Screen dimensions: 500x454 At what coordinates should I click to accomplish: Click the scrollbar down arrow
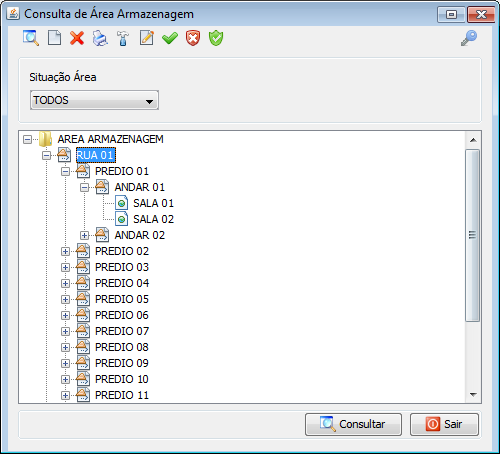point(473,395)
